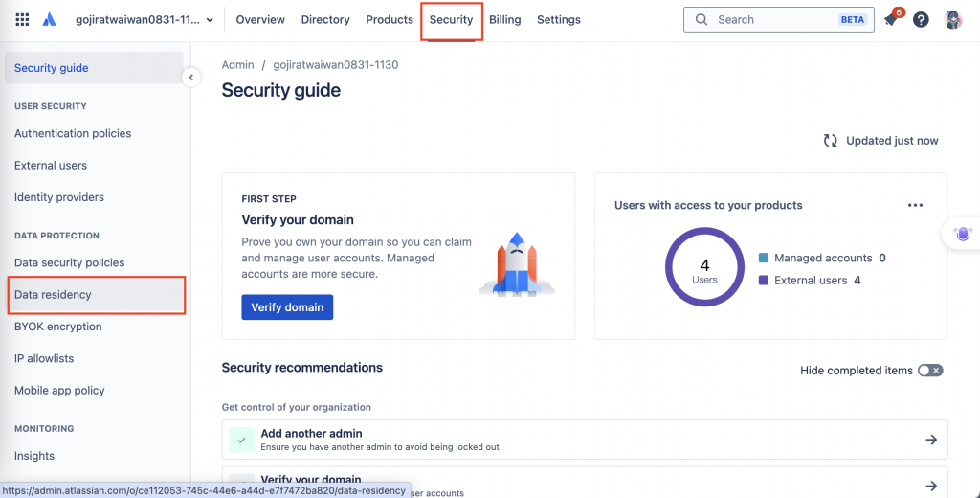Open the Directory tab

325,19
